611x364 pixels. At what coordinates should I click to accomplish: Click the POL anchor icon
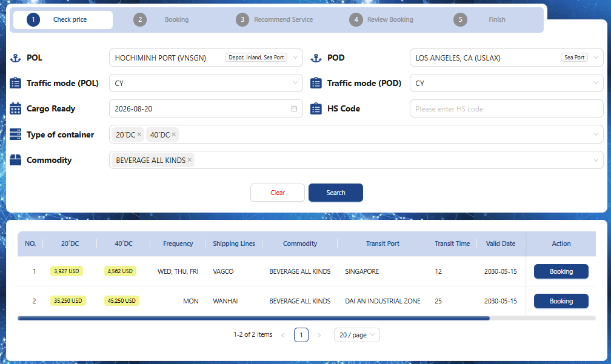(15, 58)
